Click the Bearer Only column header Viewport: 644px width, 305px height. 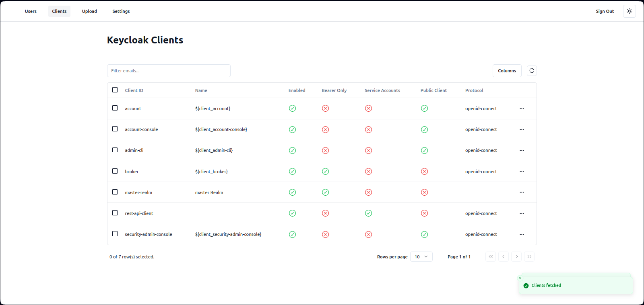(x=334, y=90)
